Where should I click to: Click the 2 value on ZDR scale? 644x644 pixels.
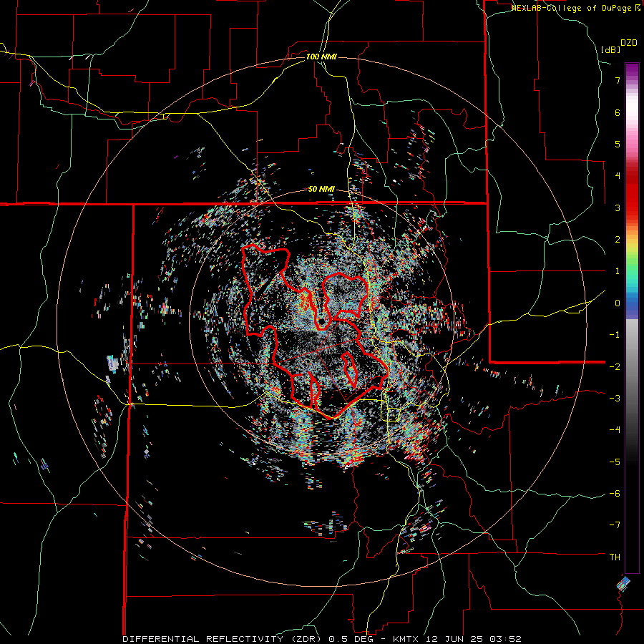pos(618,240)
